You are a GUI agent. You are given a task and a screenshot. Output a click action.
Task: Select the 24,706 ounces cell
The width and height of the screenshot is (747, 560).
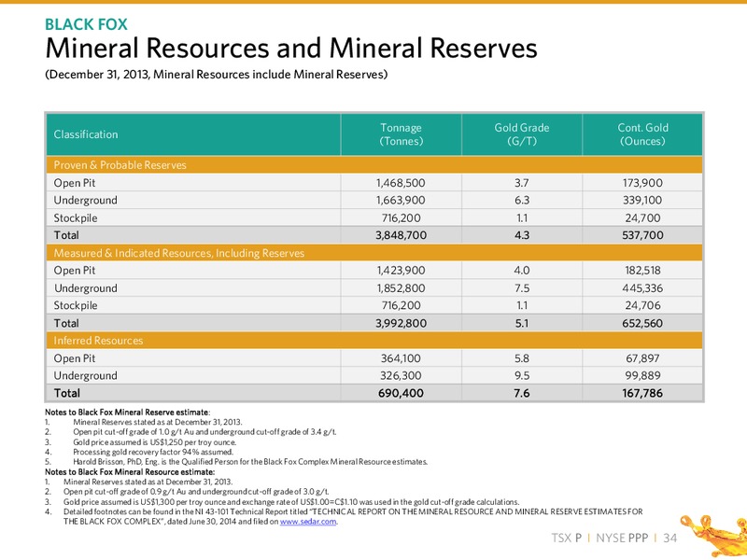click(x=642, y=305)
